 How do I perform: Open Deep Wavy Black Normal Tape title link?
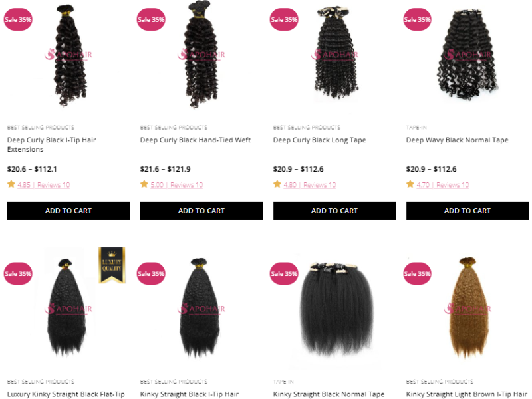[457, 140]
